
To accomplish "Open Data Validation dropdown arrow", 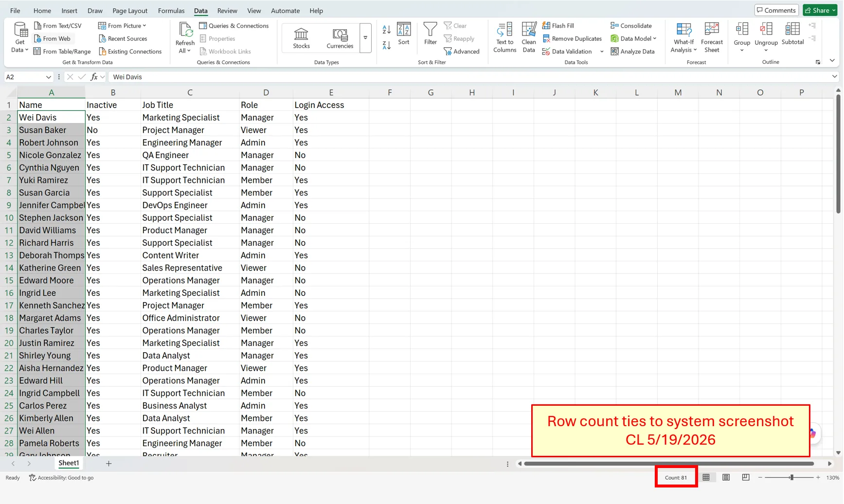I will tap(602, 52).
